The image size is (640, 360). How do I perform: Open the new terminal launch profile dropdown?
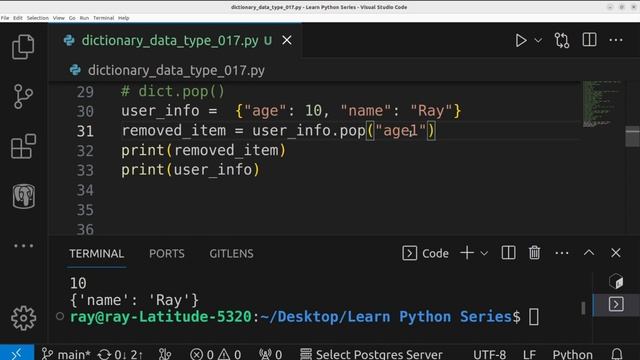click(x=484, y=253)
